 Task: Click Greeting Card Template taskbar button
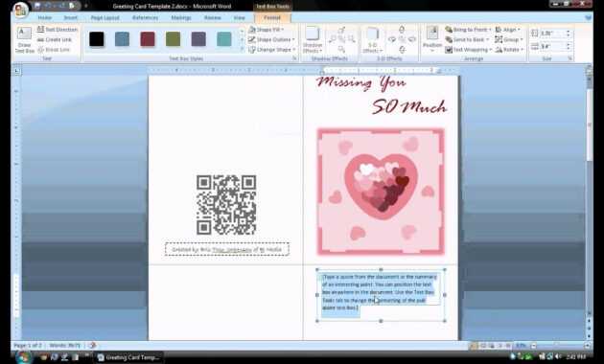129,357
